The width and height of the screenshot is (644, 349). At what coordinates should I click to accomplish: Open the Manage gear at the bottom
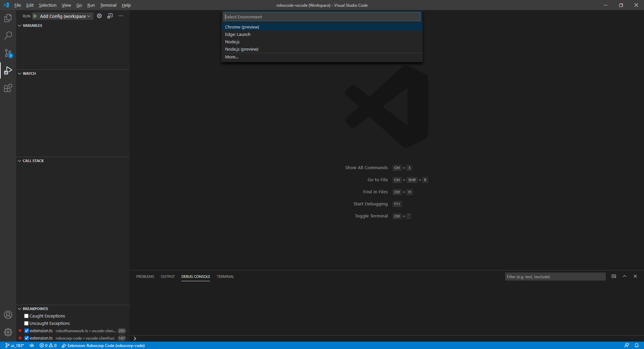click(8, 332)
